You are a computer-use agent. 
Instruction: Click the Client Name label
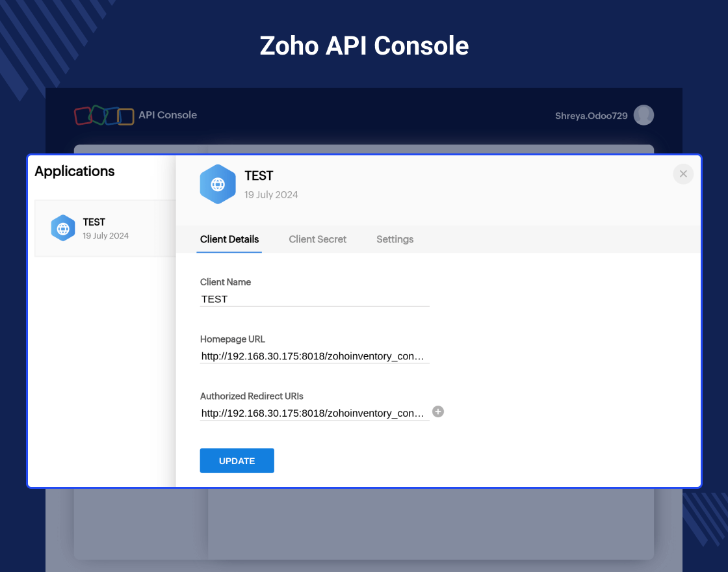coord(225,282)
